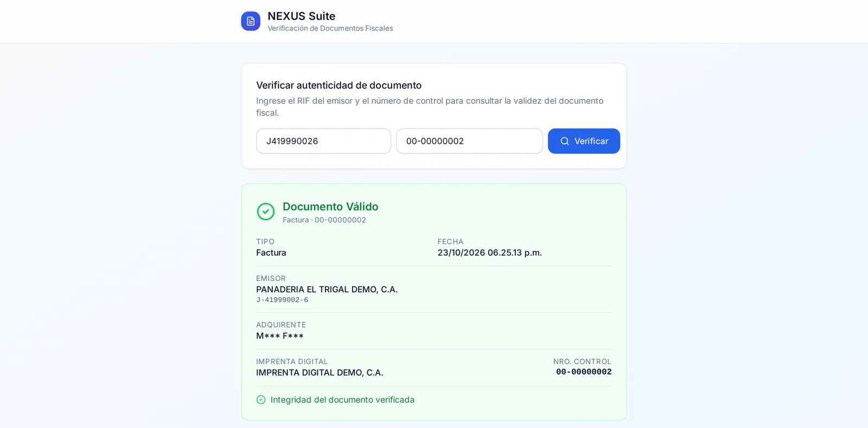The image size is (868, 428).
Task: Click the Factura value under TIPO
Action: [271, 253]
